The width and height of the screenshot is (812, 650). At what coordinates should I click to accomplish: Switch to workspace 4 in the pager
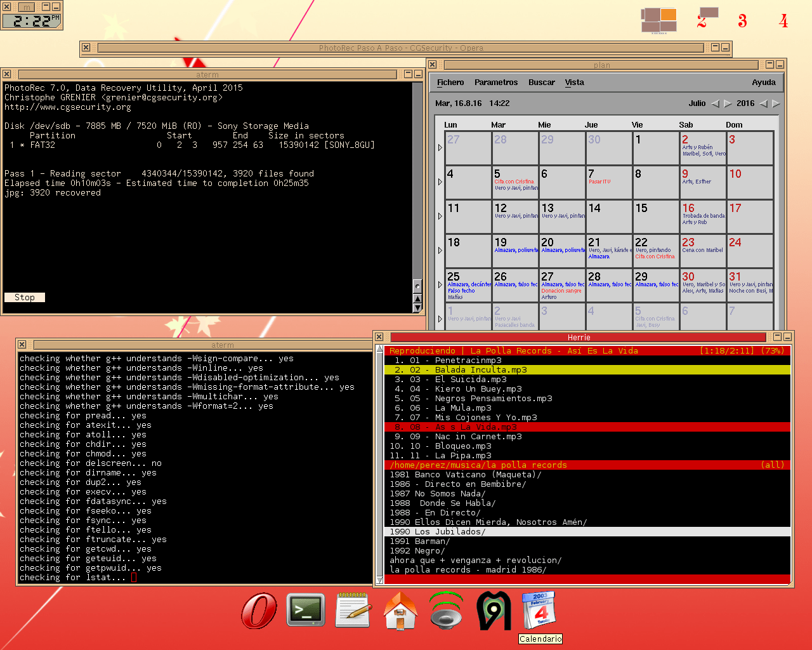783,20
